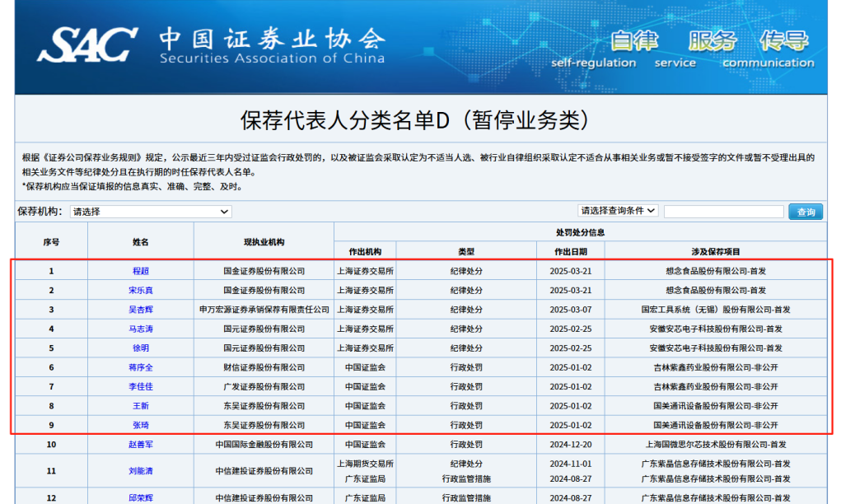Screen dimensions: 855x504
Task: Open the name link 宋乐真
Action: click(x=141, y=290)
